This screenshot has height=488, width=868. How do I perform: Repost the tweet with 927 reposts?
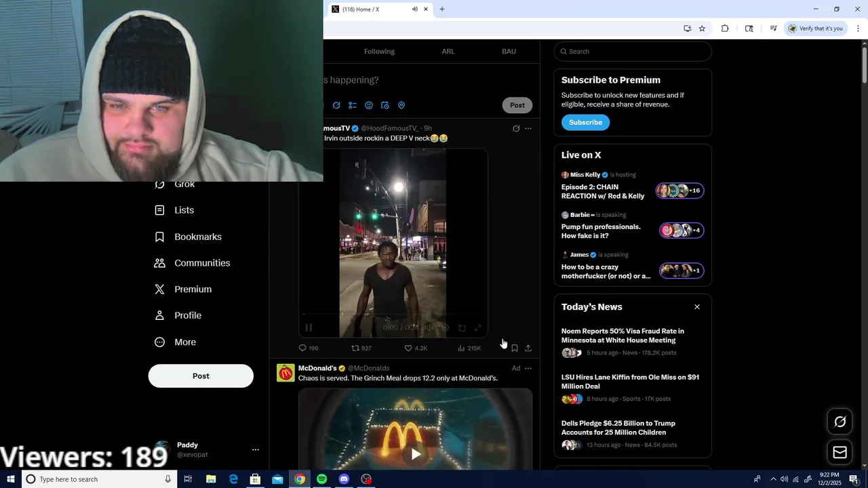tap(361, 348)
